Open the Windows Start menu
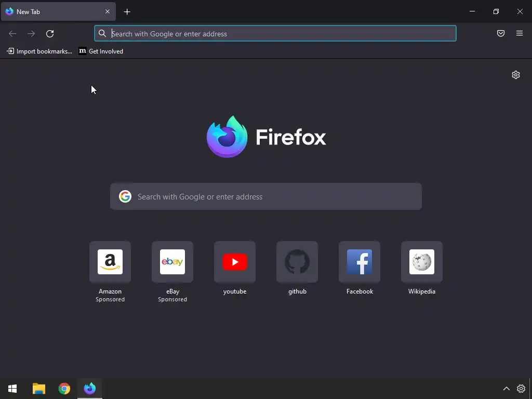The image size is (532, 399). [x=12, y=389]
